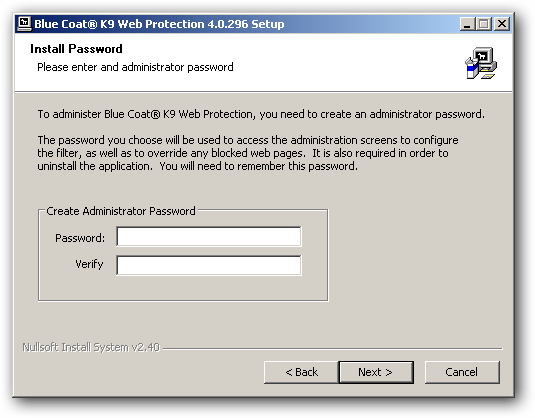
Task: Click the Blue Coat K9 title bar text
Action: 159,24
